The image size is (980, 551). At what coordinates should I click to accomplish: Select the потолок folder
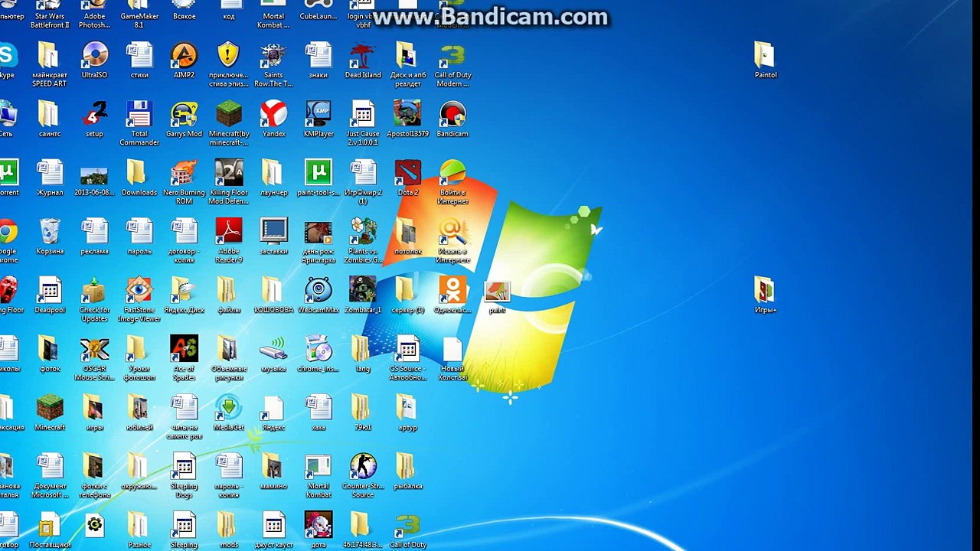point(408,236)
